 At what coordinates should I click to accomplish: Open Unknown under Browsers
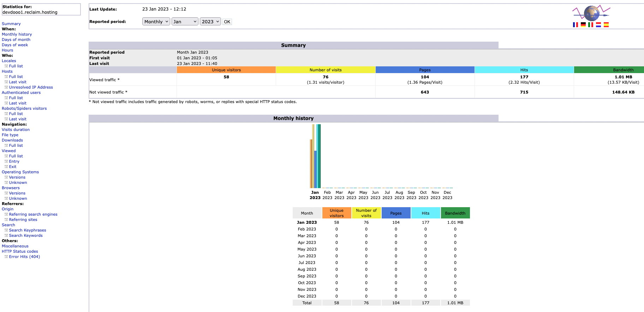[x=18, y=198]
